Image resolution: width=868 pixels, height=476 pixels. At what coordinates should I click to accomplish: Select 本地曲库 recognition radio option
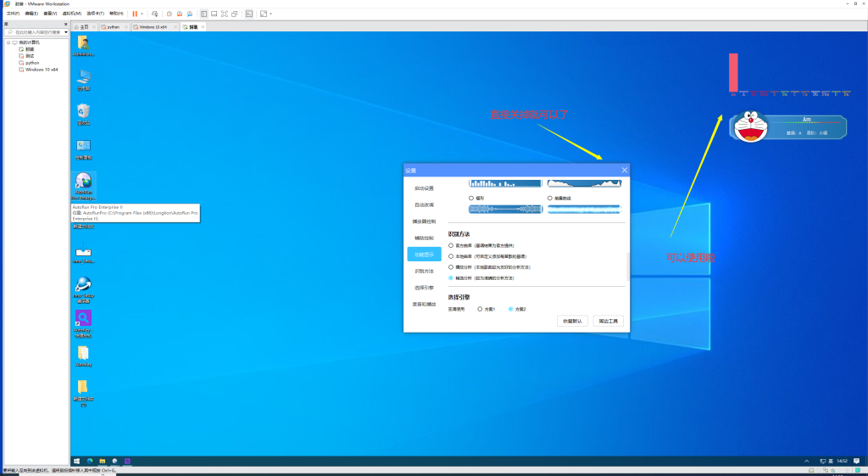tap(451, 256)
